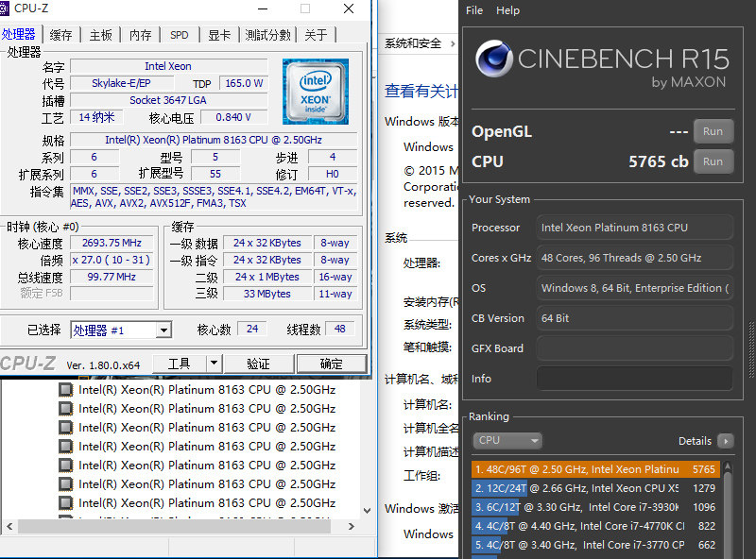Run the OpenGL benchmark

(713, 131)
